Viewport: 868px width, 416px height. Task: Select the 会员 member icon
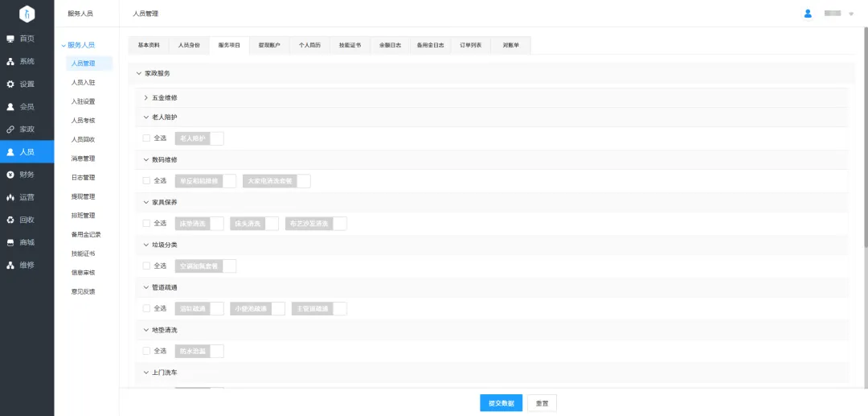coord(10,106)
